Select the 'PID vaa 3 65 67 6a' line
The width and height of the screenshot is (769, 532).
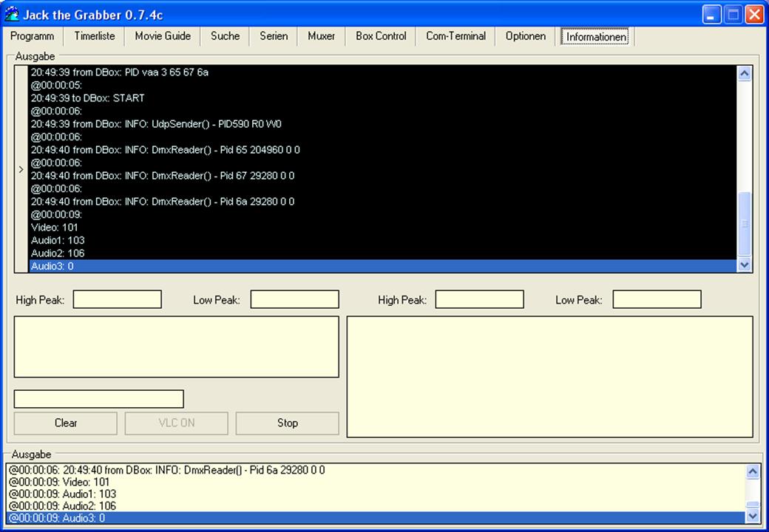(x=382, y=72)
